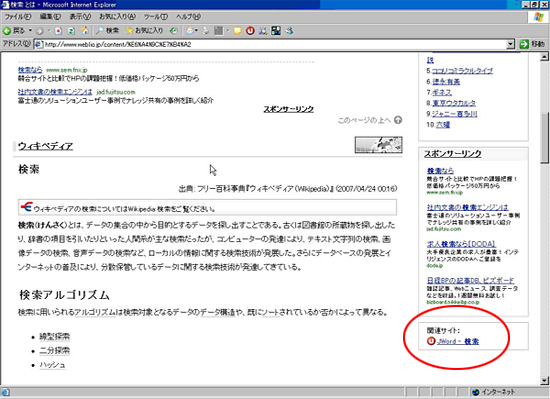Go to the Home page icon
Image resolution: width=550 pixels, height=399 pixels.
point(85,31)
